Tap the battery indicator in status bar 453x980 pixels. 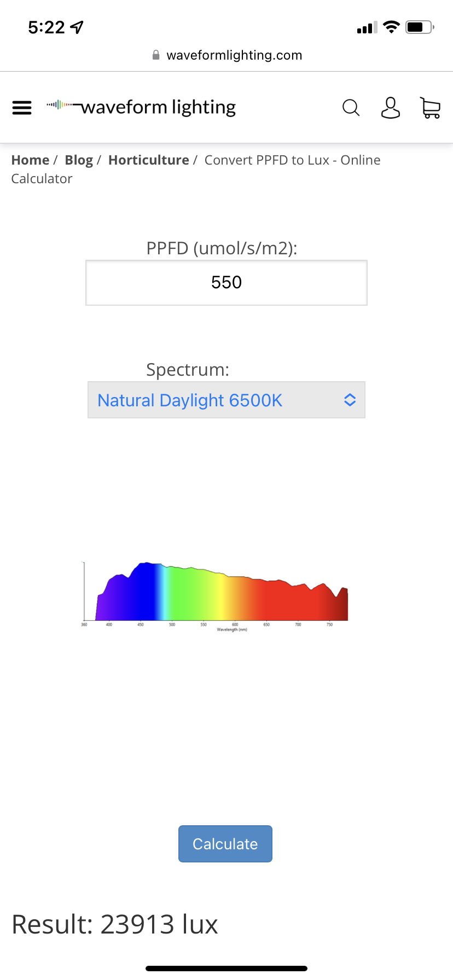pyautogui.click(x=419, y=27)
